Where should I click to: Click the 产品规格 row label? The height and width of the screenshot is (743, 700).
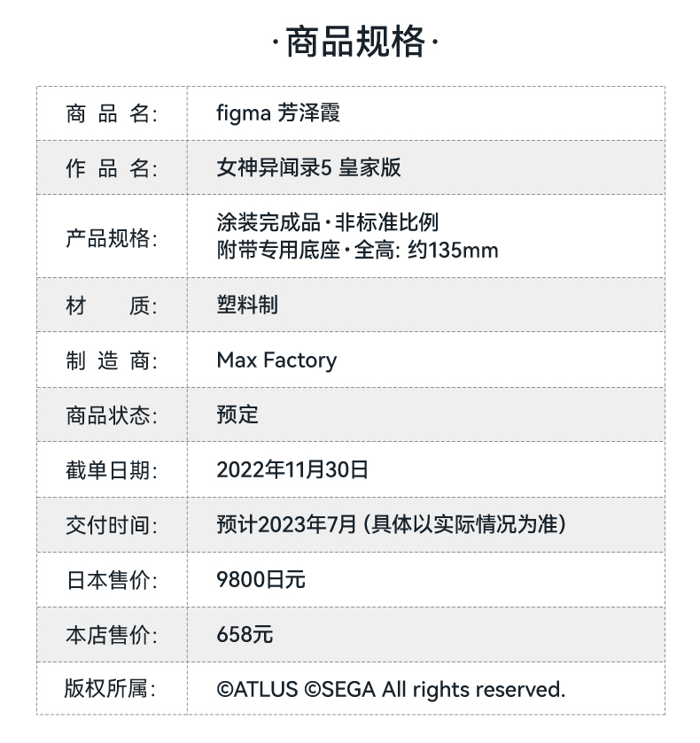coord(111,237)
